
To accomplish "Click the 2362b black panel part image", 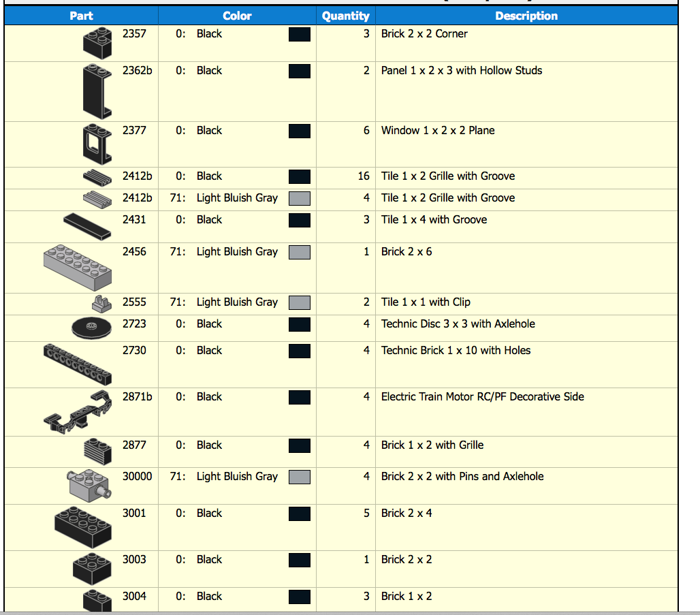I will coord(97,91).
